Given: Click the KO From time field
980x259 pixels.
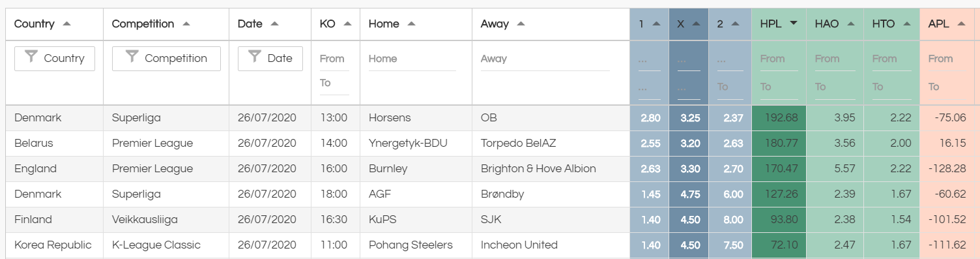Looking at the screenshot, I should click(334, 59).
